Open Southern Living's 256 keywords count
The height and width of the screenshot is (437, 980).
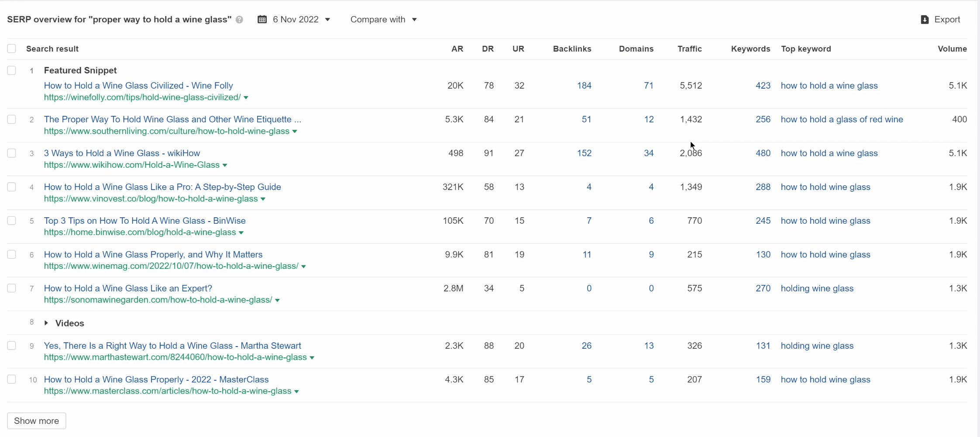pos(763,119)
